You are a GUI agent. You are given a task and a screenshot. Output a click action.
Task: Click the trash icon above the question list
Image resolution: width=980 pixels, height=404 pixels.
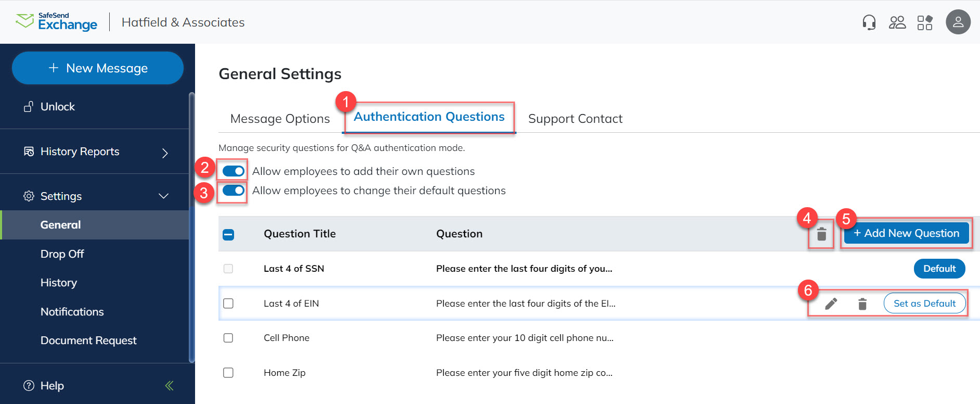(821, 234)
